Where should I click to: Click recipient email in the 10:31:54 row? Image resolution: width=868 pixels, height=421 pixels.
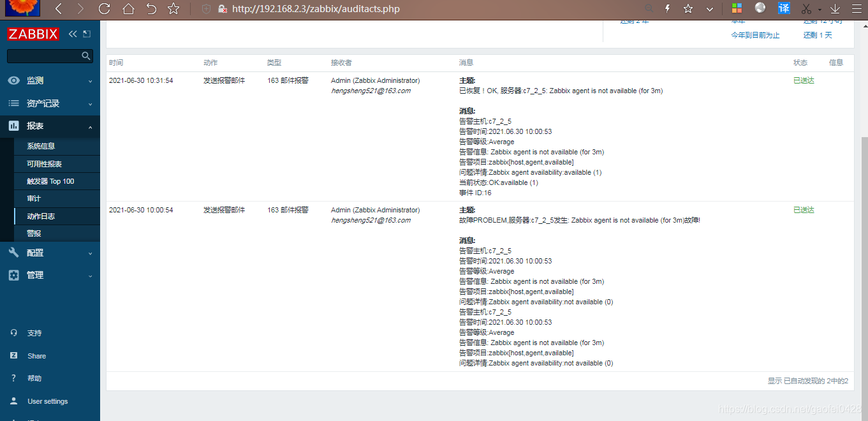click(x=371, y=91)
